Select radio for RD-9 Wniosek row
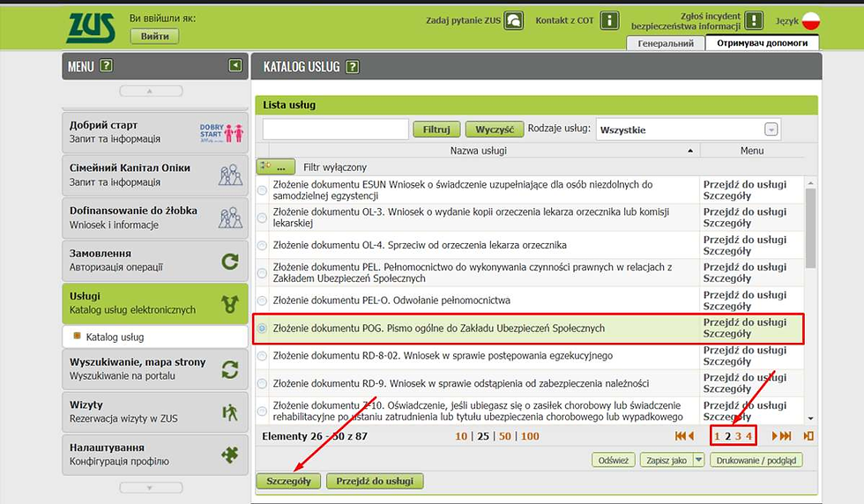The width and height of the screenshot is (864, 504). [x=263, y=383]
